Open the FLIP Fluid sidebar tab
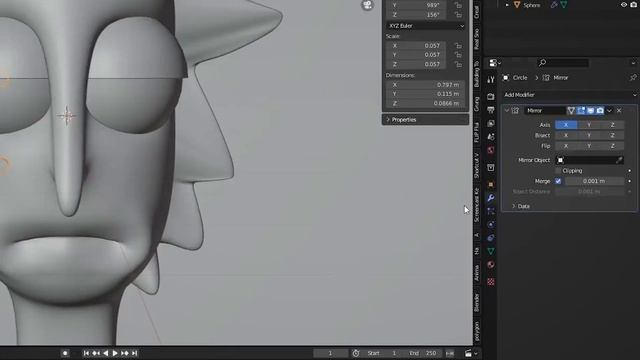The image size is (640, 360). 476,132
